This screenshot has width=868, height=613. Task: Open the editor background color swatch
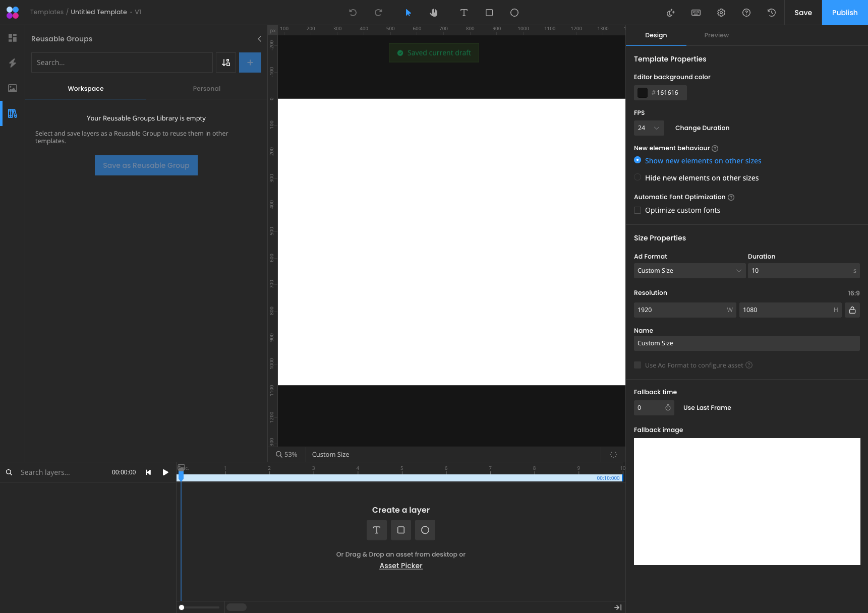click(x=643, y=93)
